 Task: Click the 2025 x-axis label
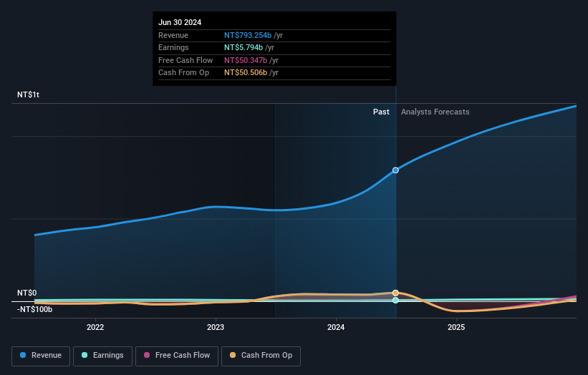point(456,327)
